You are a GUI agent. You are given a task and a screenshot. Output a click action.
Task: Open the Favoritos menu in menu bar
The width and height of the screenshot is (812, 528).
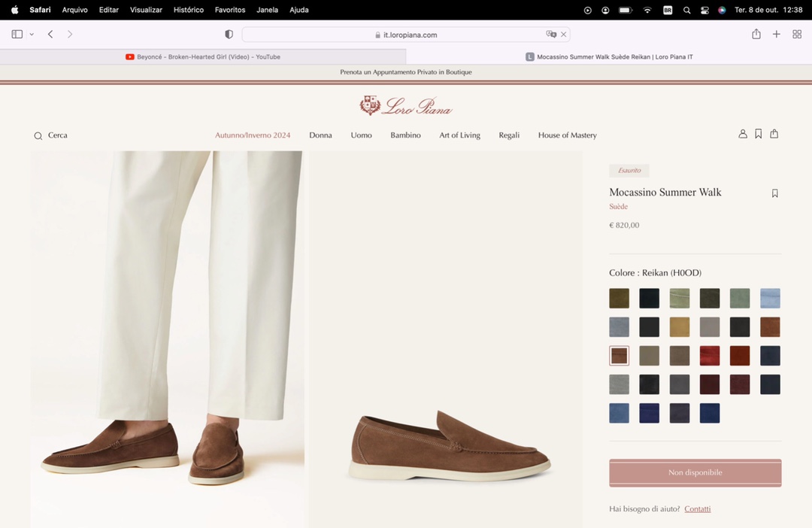point(229,10)
